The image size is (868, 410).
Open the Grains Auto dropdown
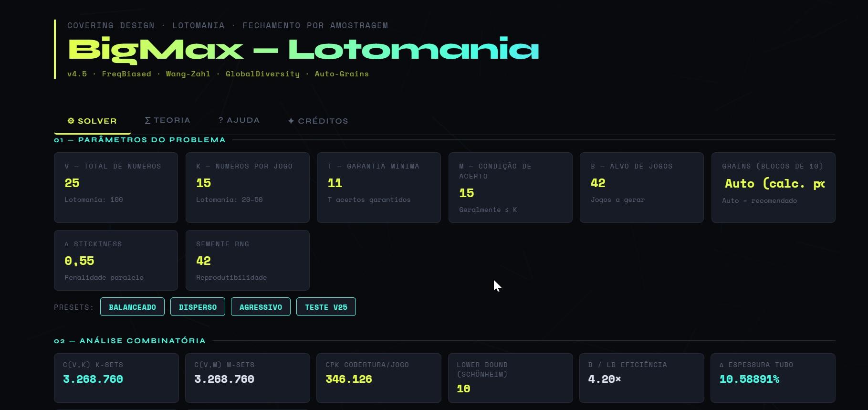[x=774, y=184]
